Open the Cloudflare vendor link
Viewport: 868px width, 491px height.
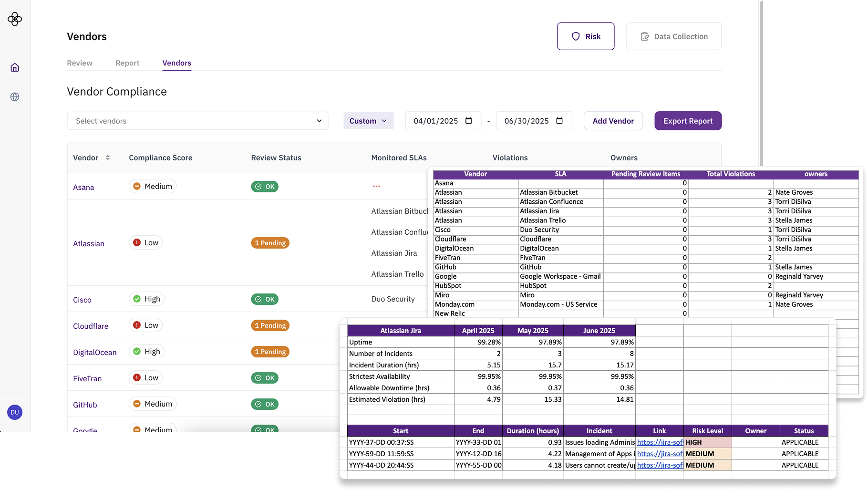91,326
